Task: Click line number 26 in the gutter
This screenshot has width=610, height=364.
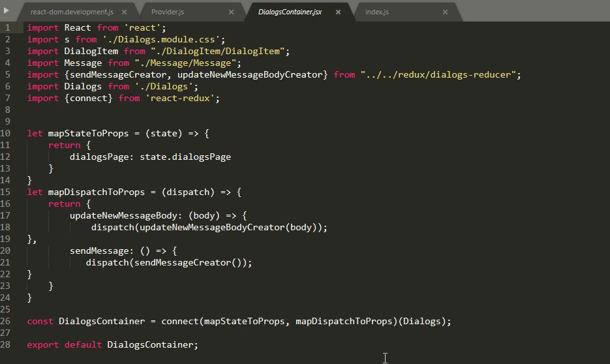Action: (x=5, y=321)
